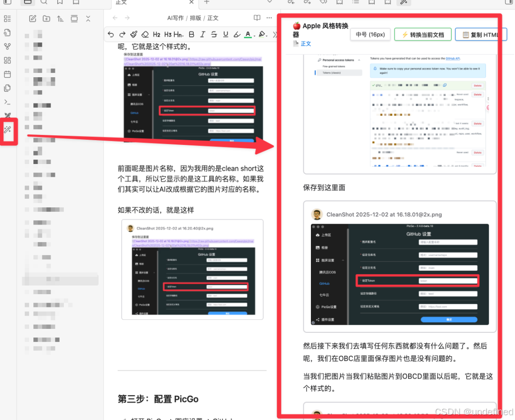Open the calendar panel icon in left dock

tap(9, 74)
